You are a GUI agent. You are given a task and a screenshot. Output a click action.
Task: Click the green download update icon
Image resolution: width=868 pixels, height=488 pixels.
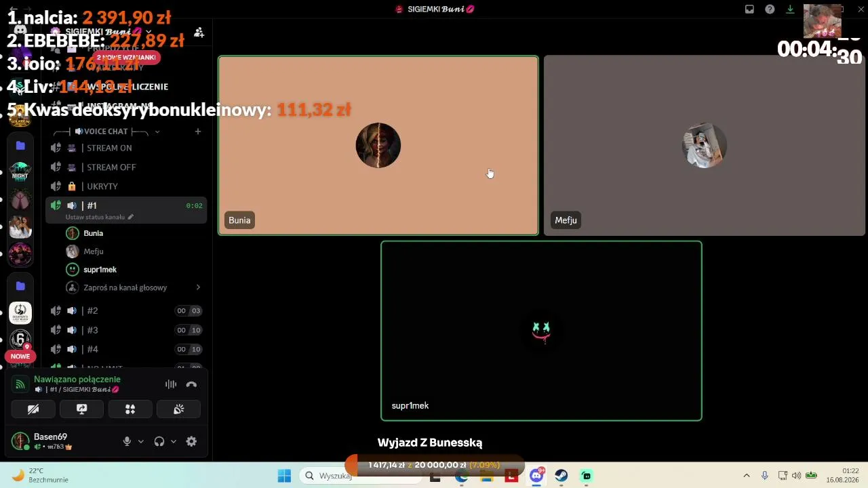pyautogui.click(x=790, y=9)
